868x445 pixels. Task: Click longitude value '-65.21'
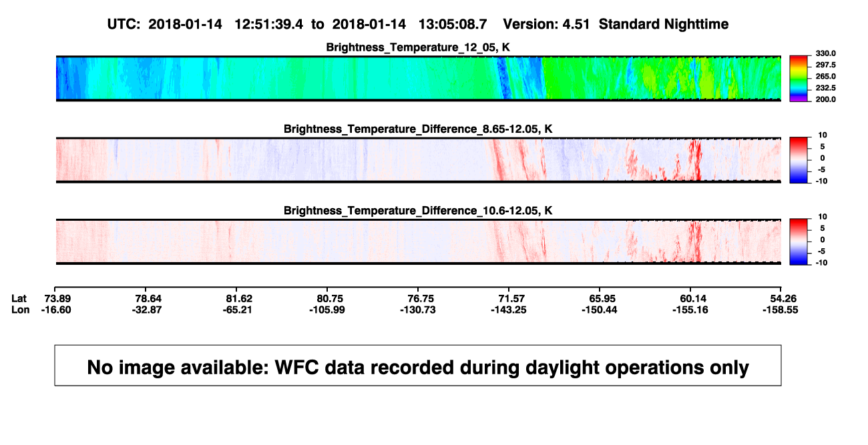238,310
